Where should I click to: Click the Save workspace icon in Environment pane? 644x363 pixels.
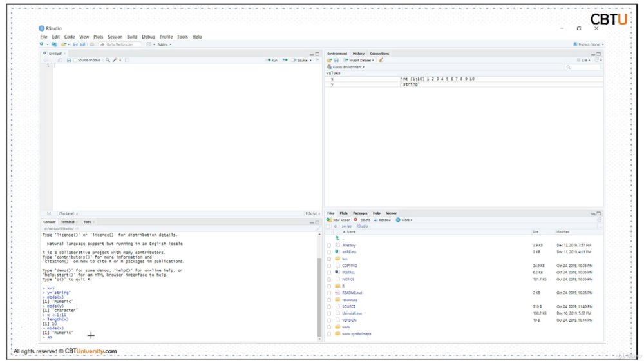click(336, 60)
